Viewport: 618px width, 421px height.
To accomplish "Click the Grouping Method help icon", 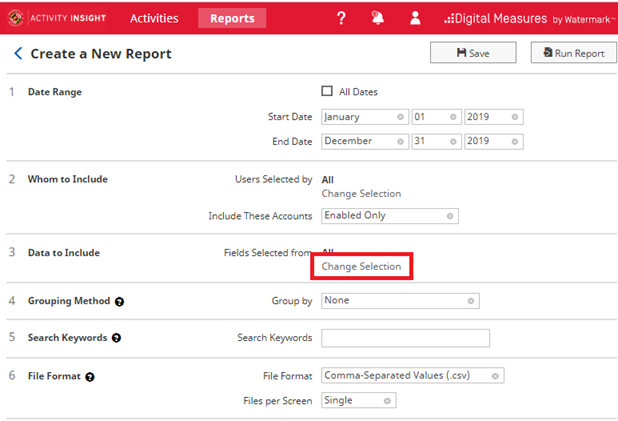I will [x=119, y=301].
